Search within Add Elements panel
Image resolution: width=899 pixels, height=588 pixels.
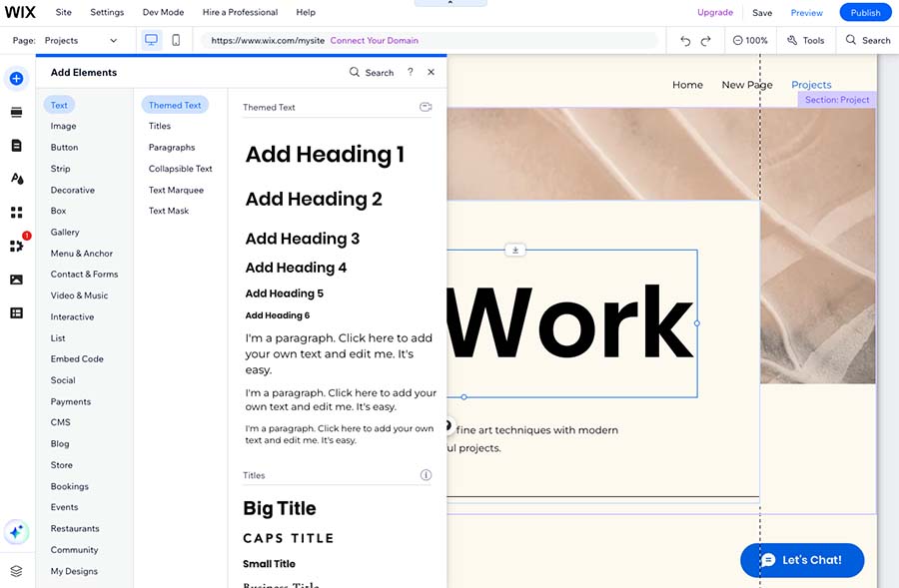[x=372, y=73]
